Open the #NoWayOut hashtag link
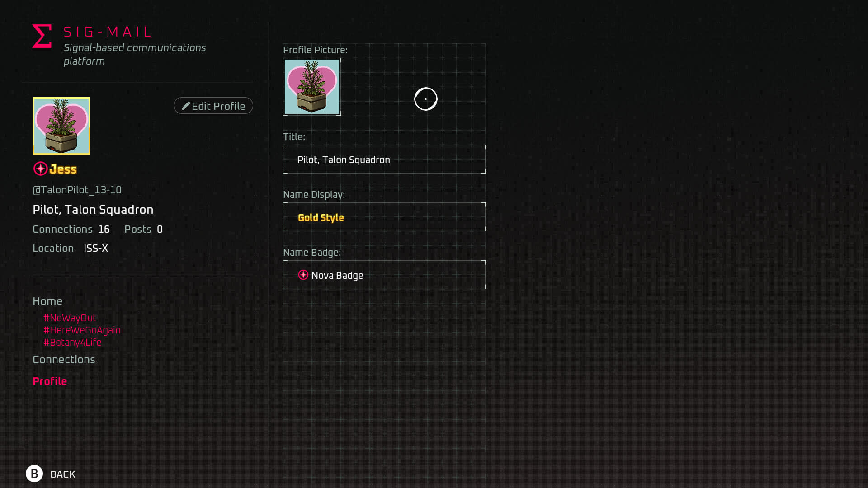The image size is (868, 488). click(x=70, y=318)
